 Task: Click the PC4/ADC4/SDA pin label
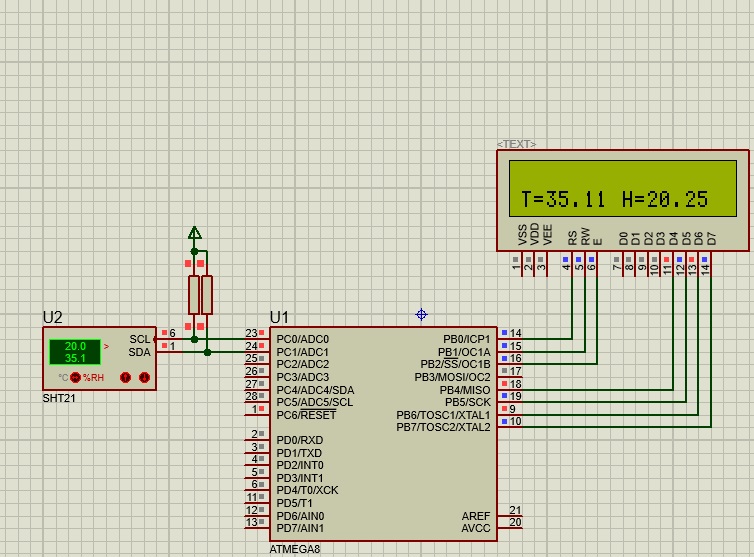click(x=315, y=390)
